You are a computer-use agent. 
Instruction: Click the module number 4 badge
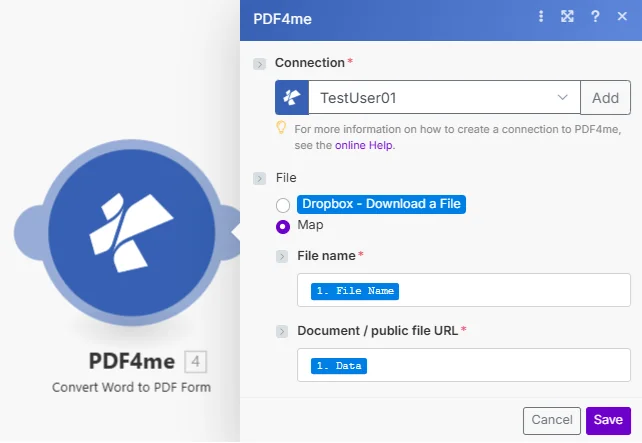point(195,362)
